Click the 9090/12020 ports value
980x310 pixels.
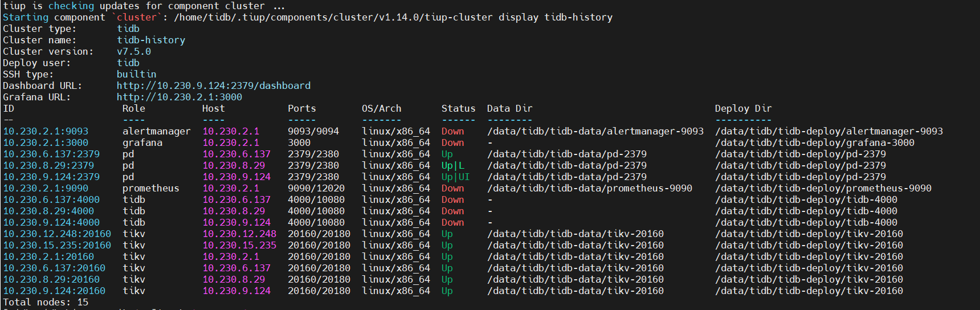point(316,188)
